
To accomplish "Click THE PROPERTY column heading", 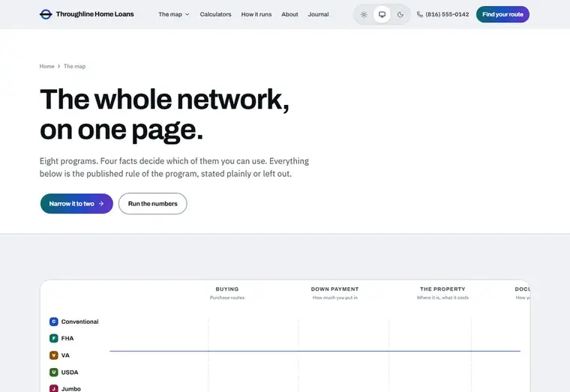I will [442, 289].
